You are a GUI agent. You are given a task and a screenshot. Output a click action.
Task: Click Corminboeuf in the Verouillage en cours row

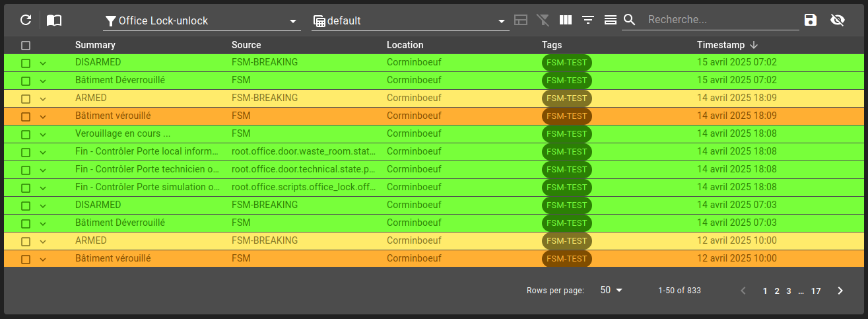coord(414,133)
